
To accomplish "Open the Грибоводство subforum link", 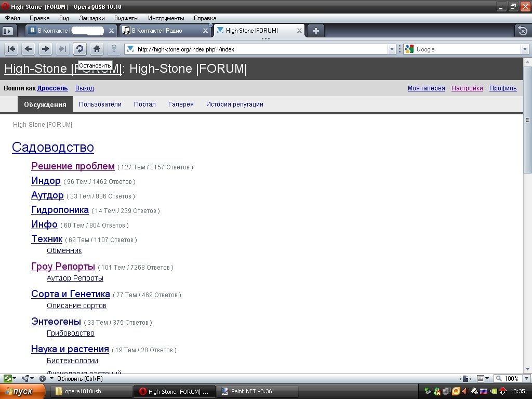I will pos(71,333).
